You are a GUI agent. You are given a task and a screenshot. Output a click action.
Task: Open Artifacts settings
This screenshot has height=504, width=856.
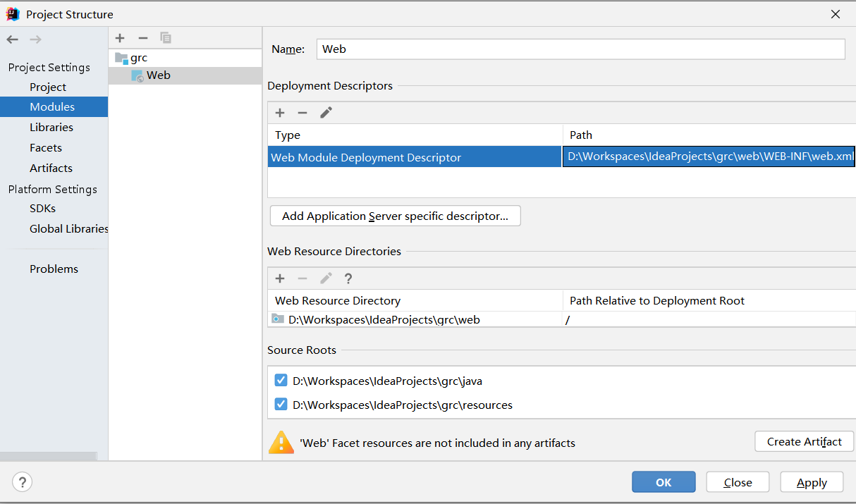coord(51,168)
